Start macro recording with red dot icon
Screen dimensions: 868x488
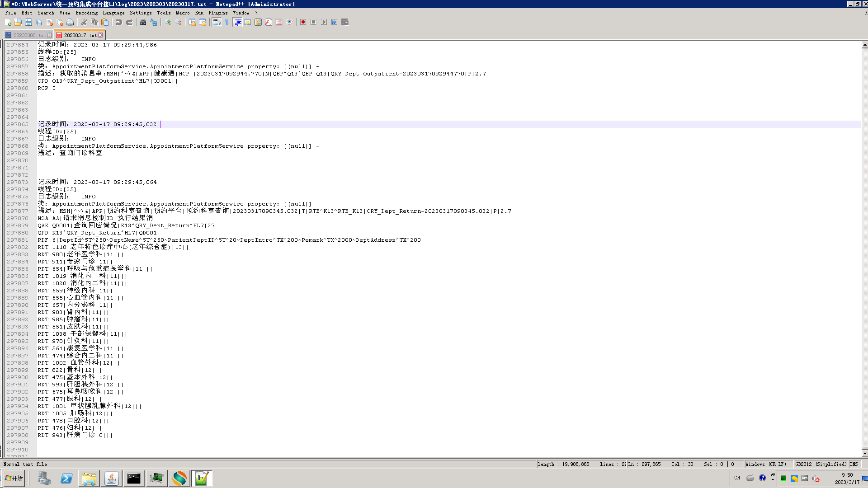[303, 22]
